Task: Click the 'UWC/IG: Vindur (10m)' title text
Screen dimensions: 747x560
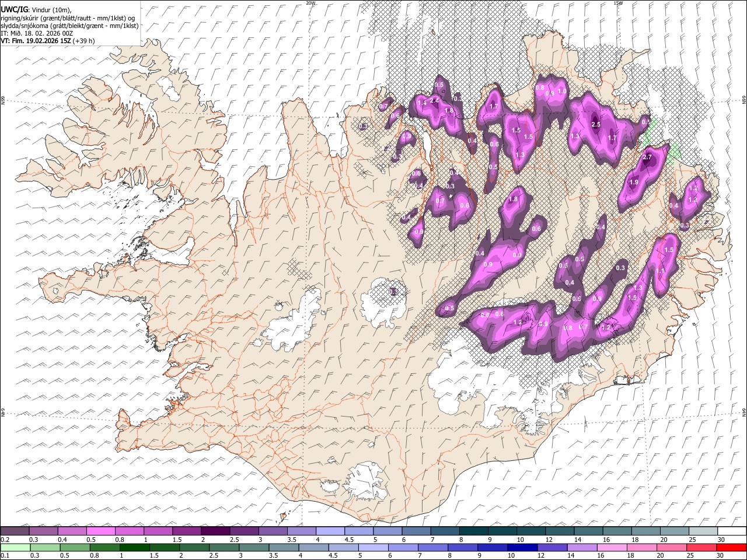Action: tap(36, 9)
